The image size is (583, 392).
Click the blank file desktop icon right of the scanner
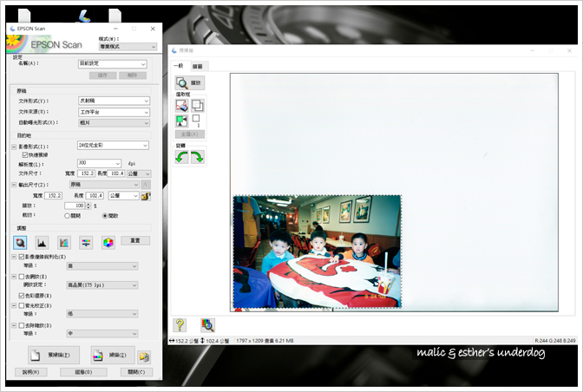(115, 16)
